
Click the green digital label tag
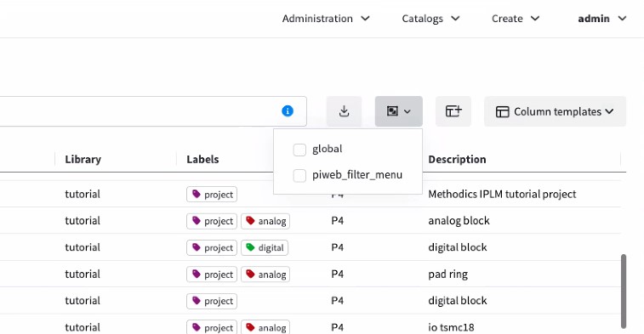tap(265, 248)
